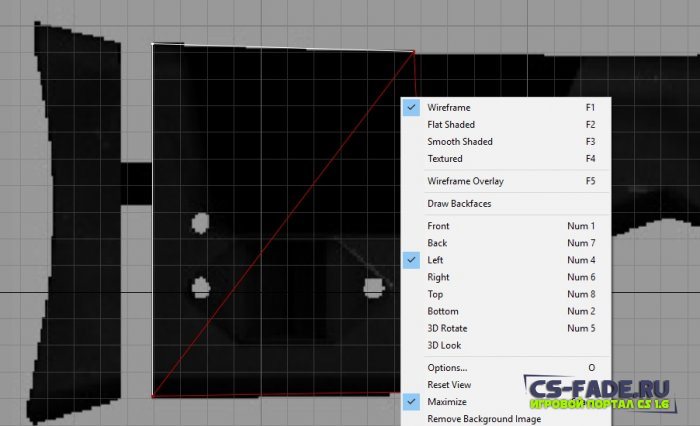Switch to Smooth Shaded mode
Image resolution: width=700 pixels, height=426 pixels.
[506, 142]
